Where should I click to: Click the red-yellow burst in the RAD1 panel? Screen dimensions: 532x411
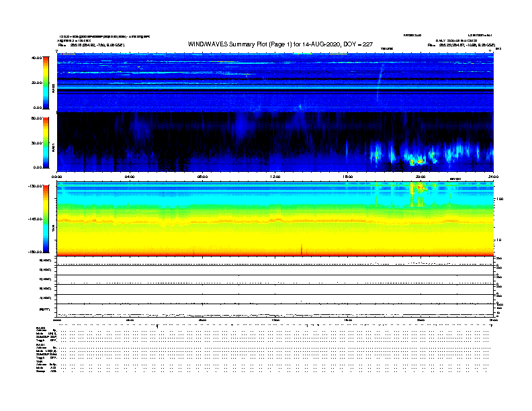(416, 161)
